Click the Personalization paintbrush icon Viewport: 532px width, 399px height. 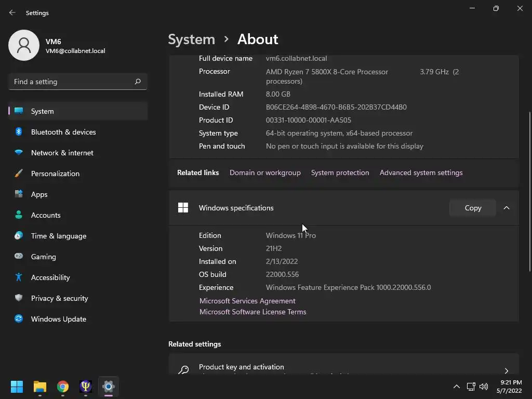click(19, 174)
